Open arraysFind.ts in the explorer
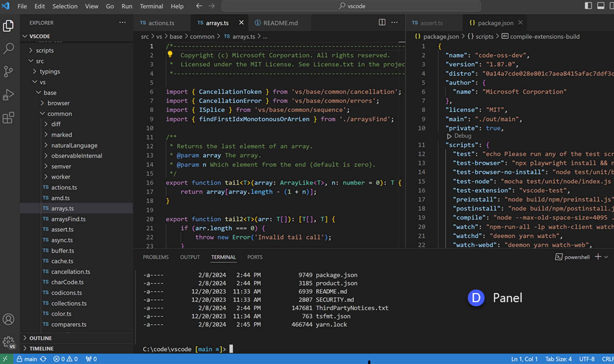Image resolution: width=614 pixels, height=364 pixels. (x=76, y=219)
